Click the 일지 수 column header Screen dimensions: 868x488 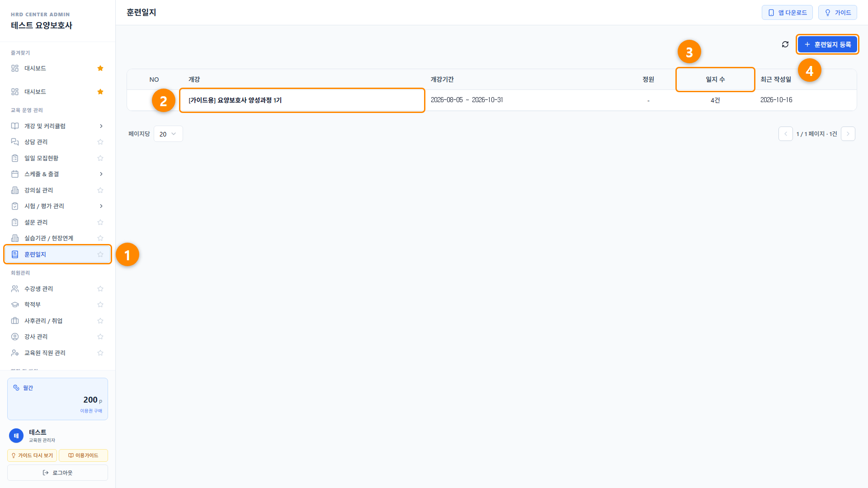pyautogui.click(x=715, y=80)
